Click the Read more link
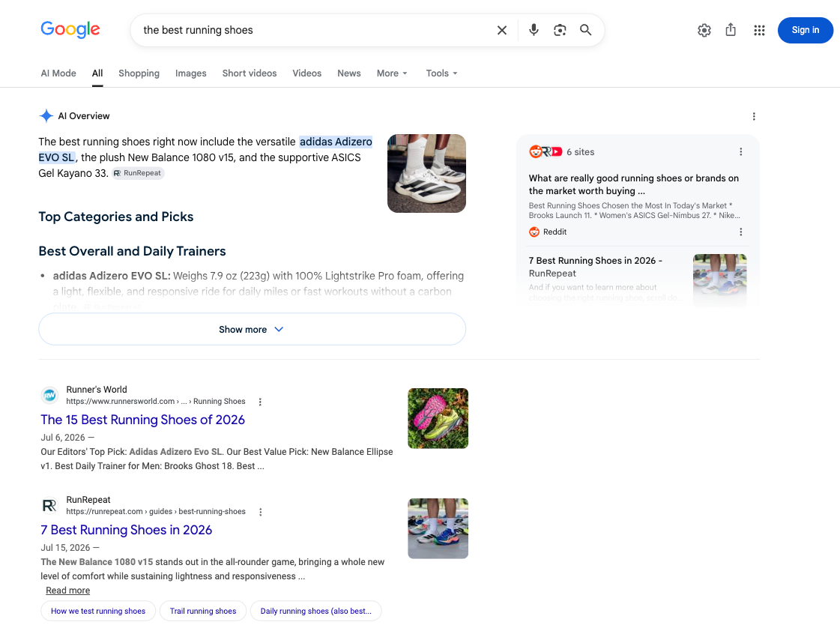 pos(68,591)
